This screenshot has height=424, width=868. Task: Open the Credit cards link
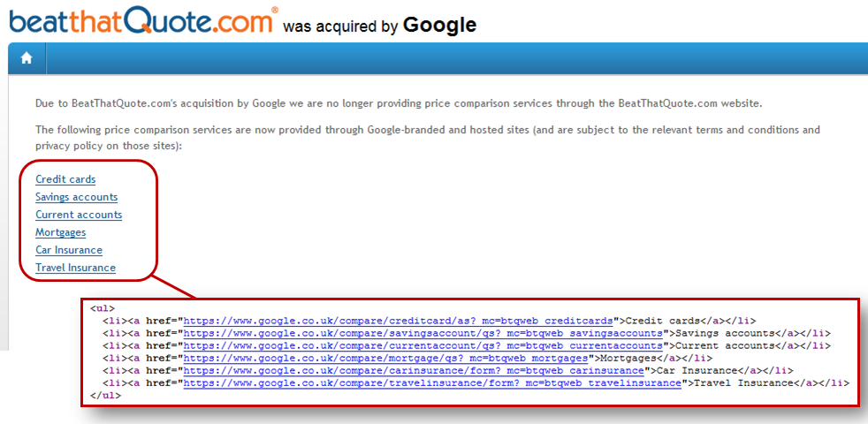[65, 179]
